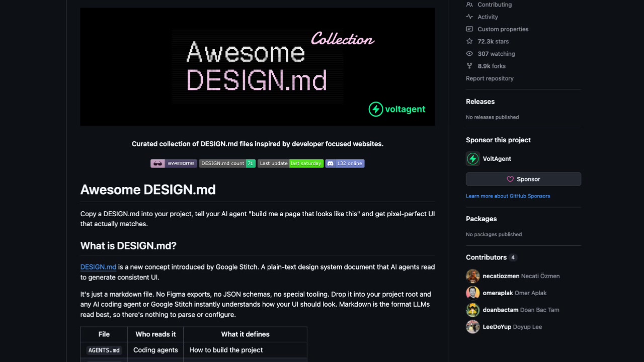The width and height of the screenshot is (644, 362).
Task: Click the star icon beside 72.3k stars
Action: coord(469,41)
